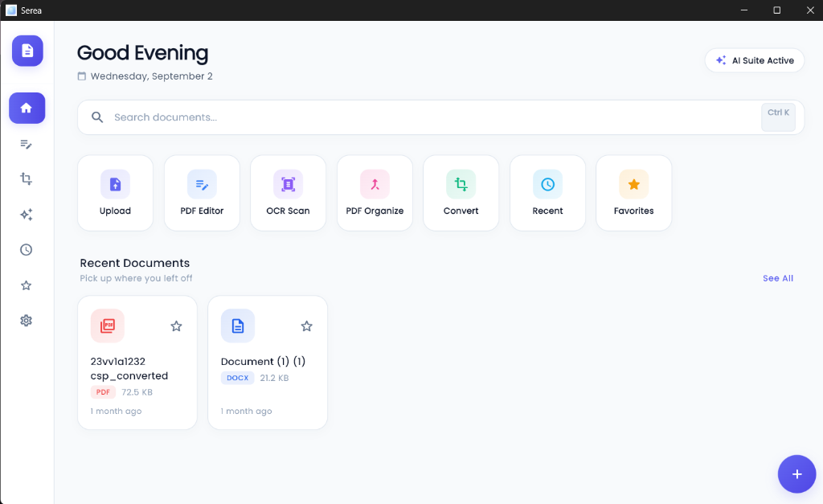This screenshot has width=823, height=504.
Task: Click the Document (1) (1) file name
Action: [263, 361]
